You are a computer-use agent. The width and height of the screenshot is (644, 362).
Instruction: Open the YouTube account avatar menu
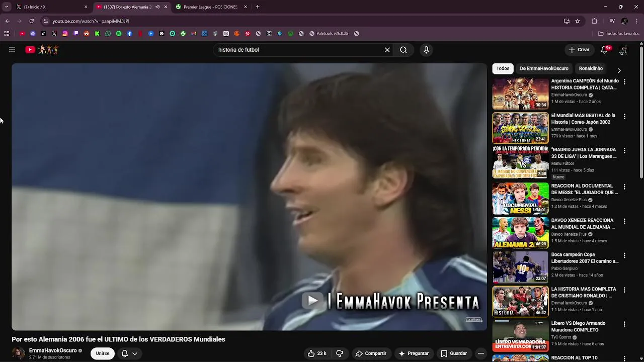(623, 50)
